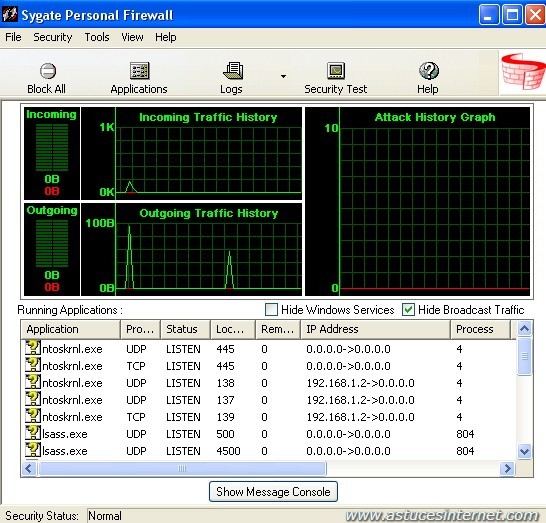
Task: Click the list's vertical scroll up arrow
Action: [524, 329]
